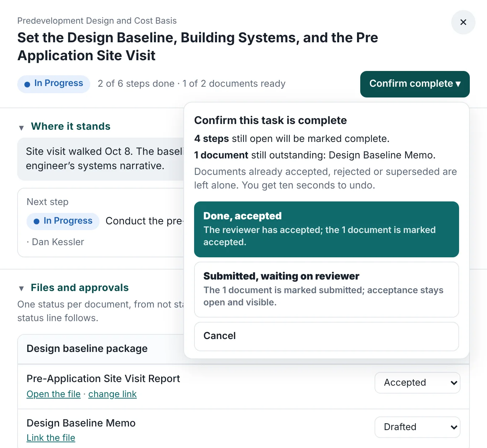Open the Confirm complete dropdown button
Image resolution: width=487 pixels, height=448 pixels.
coord(415,84)
